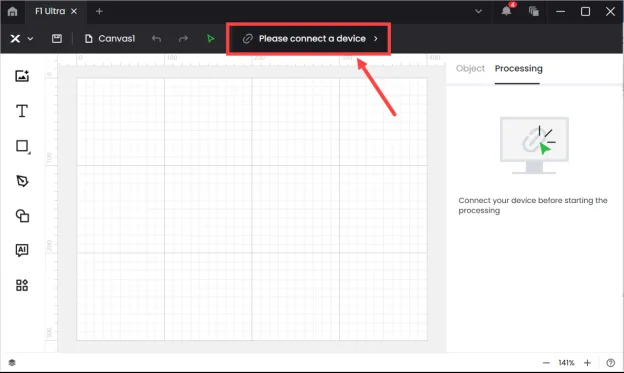Zoom out with minus button

tap(546, 363)
